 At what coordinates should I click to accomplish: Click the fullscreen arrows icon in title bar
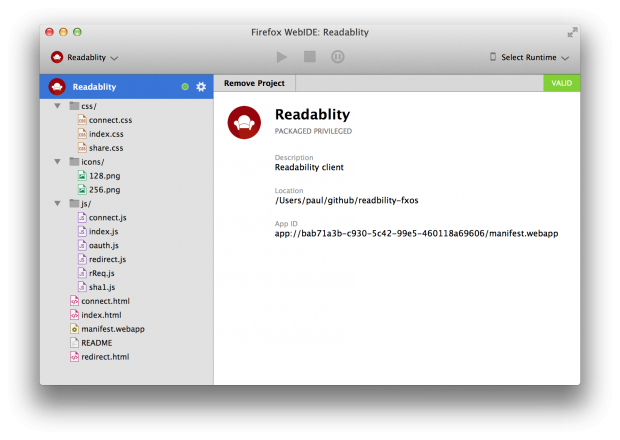click(572, 32)
